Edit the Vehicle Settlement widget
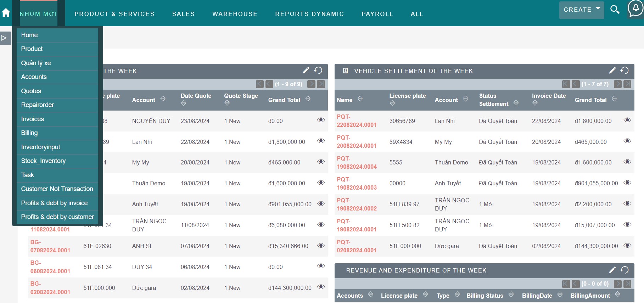This screenshot has width=644, height=303. coord(612,71)
